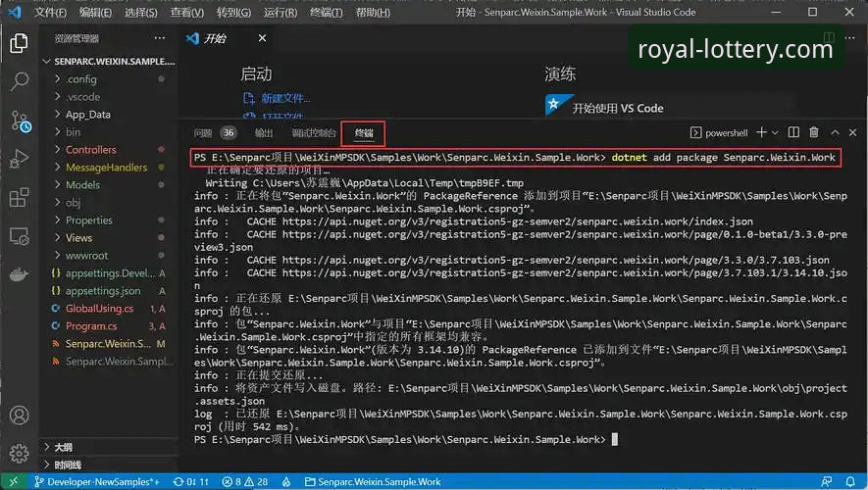This screenshot has width=868, height=490.
Task: Open the launch profile dropdown arrow next to plus
Action: coord(775,132)
